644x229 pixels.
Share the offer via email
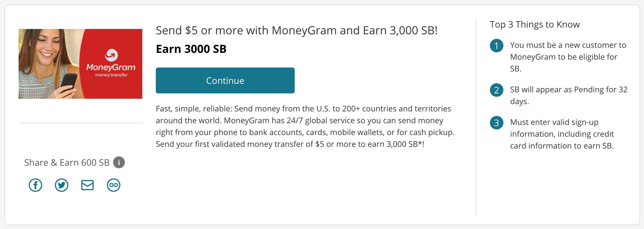click(x=87, y=185)
